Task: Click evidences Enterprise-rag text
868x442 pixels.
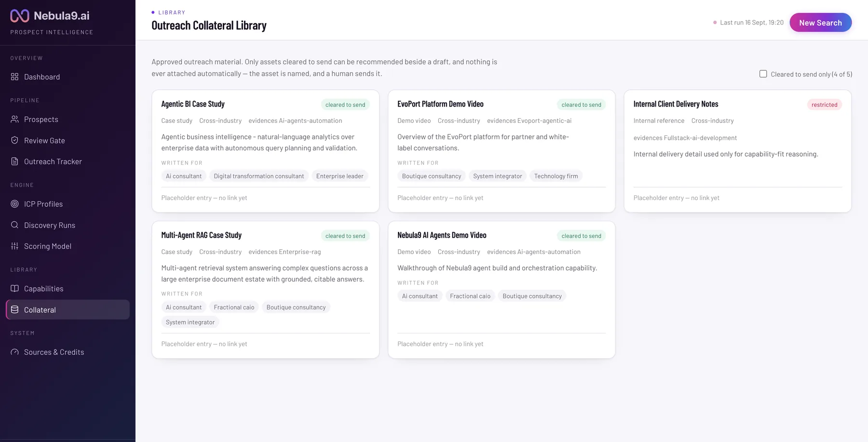Action: click(x=285, y=252)
